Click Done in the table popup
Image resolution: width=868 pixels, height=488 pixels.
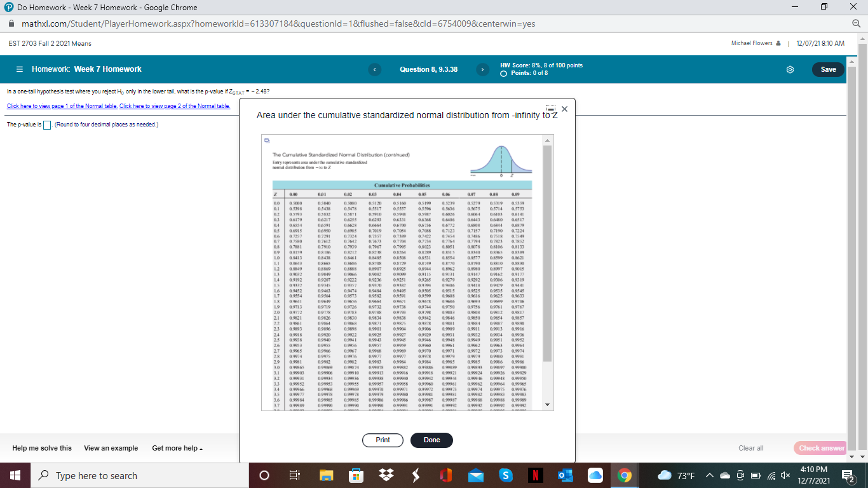[x=432, y=440]
